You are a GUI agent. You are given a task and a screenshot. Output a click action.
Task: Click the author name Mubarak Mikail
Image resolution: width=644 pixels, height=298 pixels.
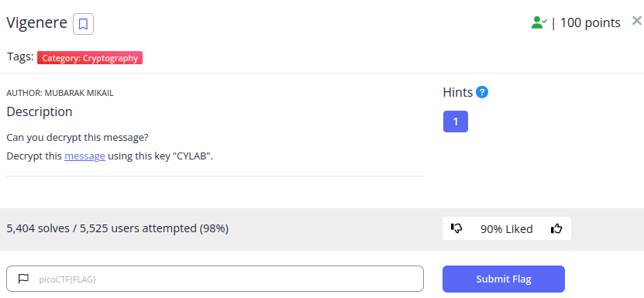(79, 93)
